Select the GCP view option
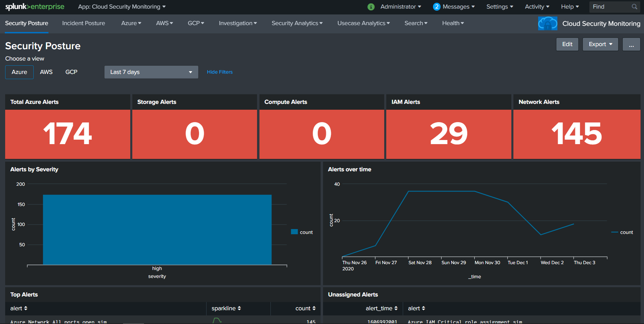644x324 pixels. click(x=71, y=72)
